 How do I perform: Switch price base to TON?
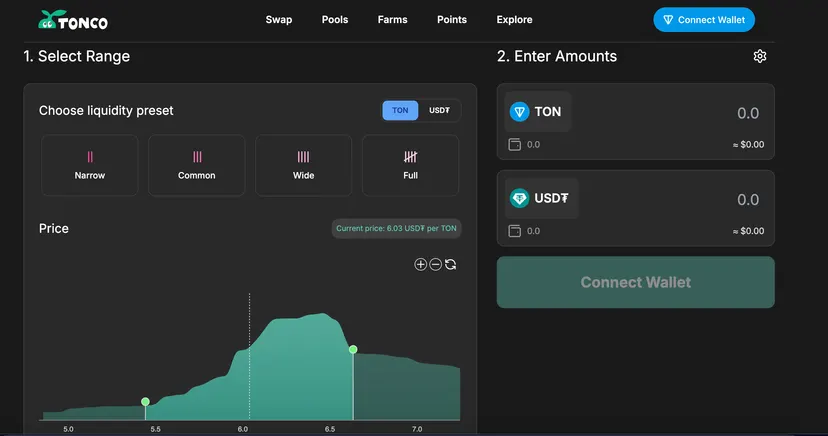[400, 110]
